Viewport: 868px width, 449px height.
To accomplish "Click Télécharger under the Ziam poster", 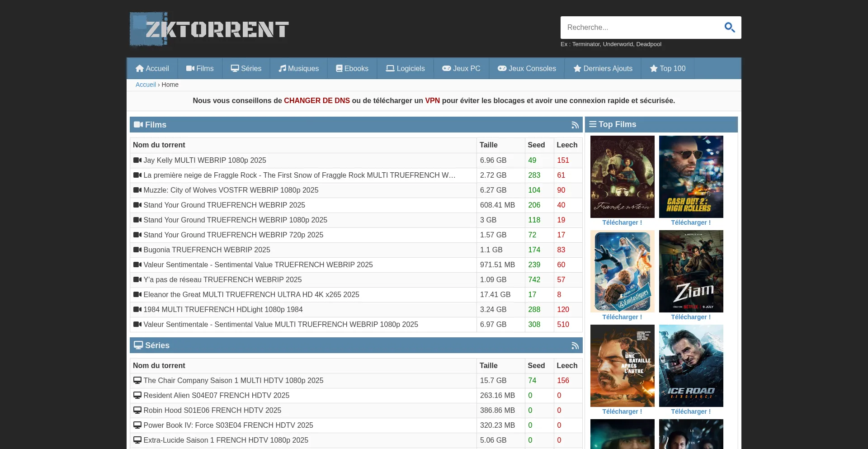I will point(691,317).
